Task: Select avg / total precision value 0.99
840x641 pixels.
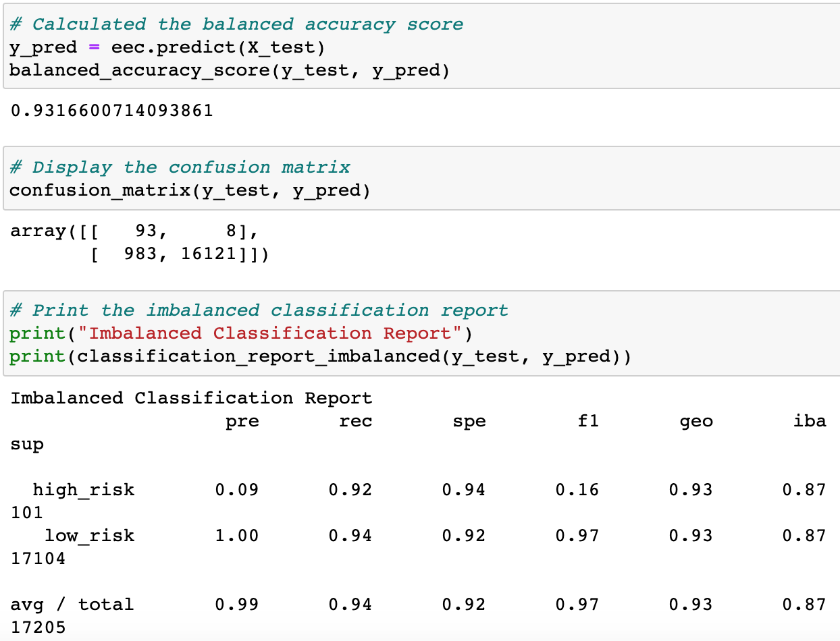Action: pyautogui.click(x=237, y=605)
